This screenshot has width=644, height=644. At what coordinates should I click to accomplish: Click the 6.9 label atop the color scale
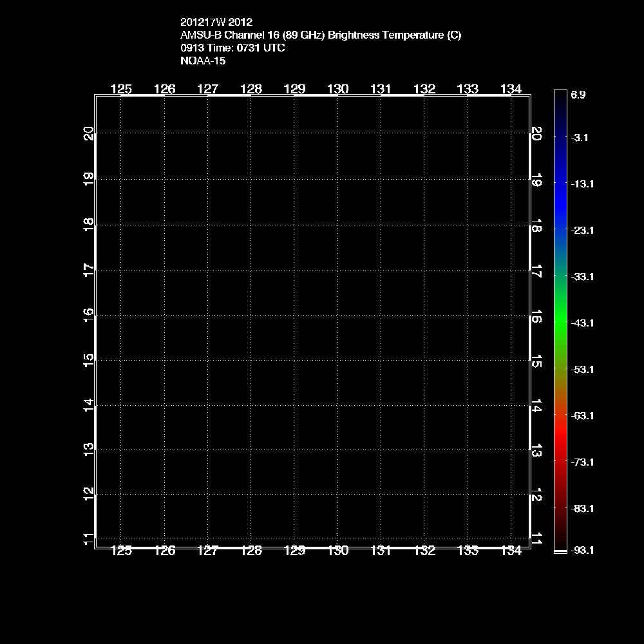pyautogui.click(x=578, y=95)
